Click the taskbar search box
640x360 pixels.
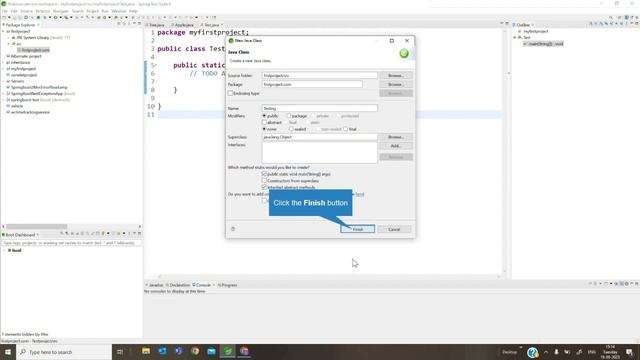(64, 352)
